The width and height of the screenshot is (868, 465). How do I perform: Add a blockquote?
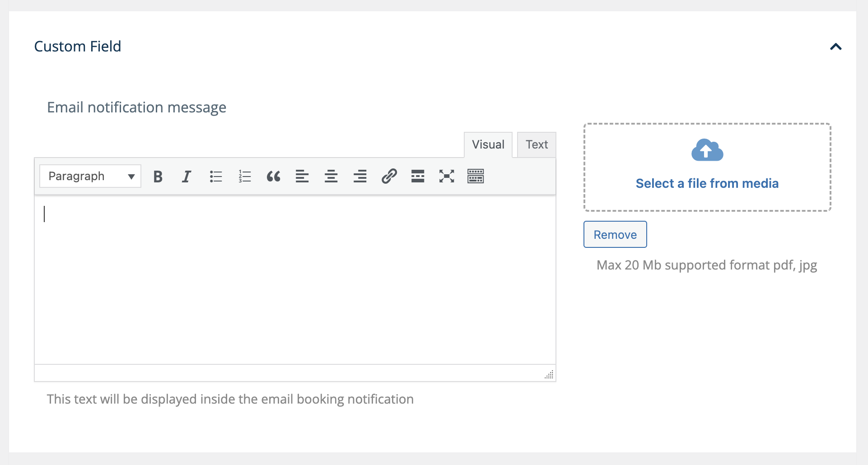click(x=274, y=177)
